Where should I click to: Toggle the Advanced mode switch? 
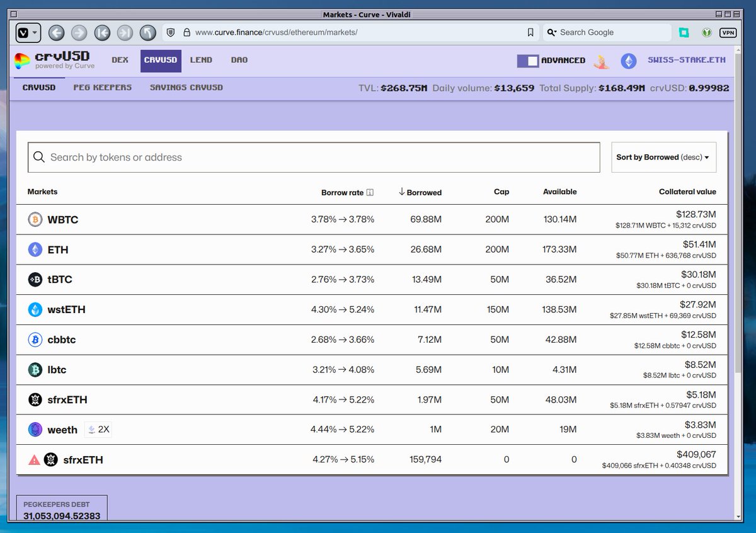point(528,60)
